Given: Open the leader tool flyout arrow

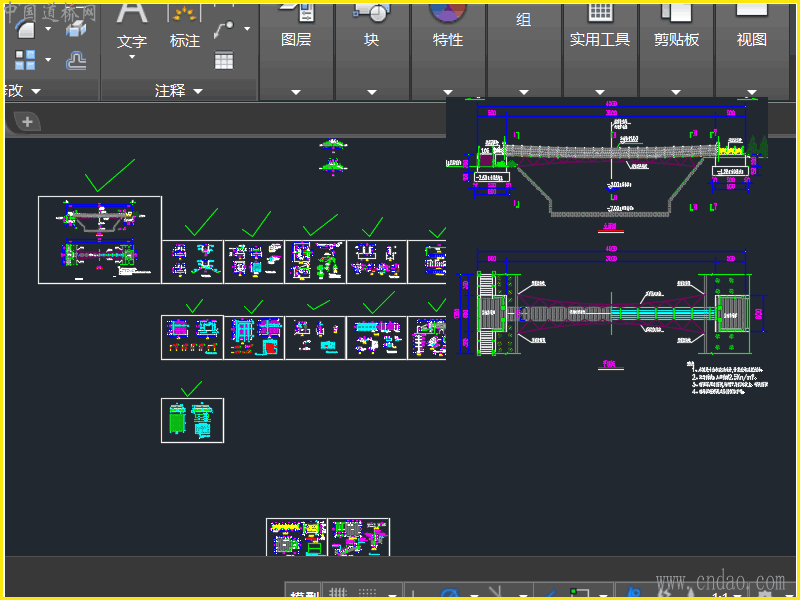Looking at the screenshot, I should 247,29.
